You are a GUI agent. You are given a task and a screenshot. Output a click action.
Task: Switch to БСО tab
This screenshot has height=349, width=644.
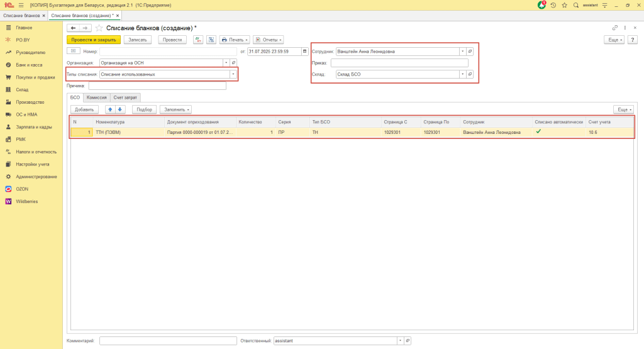75,97
